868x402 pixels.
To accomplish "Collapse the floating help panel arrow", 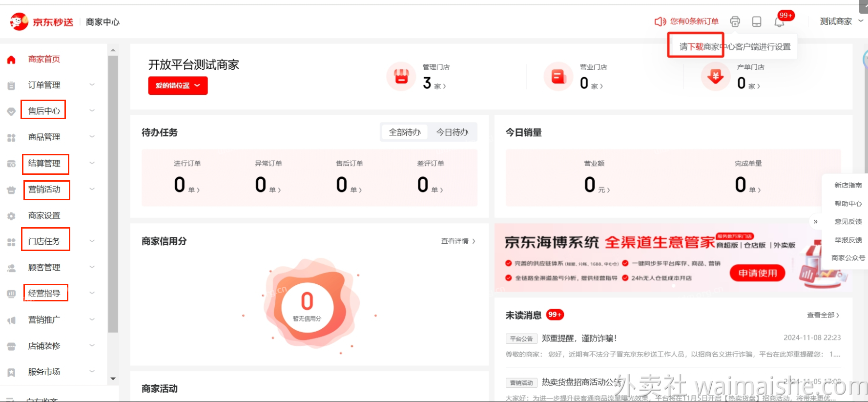I will (815, 221).
